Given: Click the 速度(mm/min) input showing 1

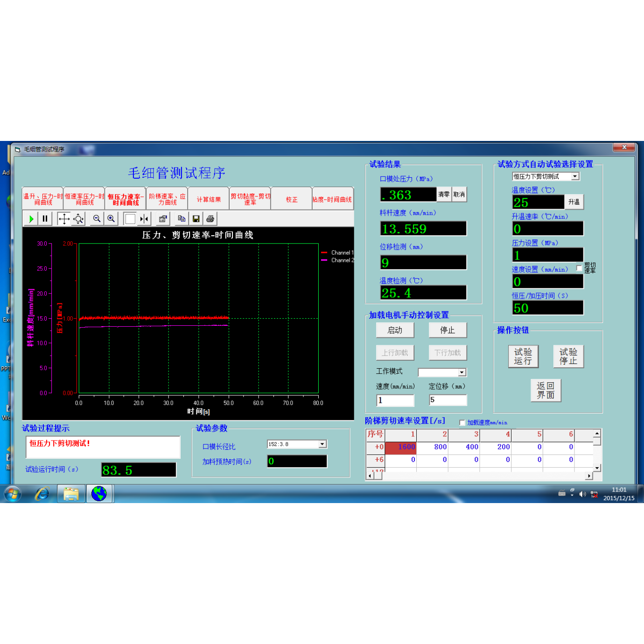Looking at the screenshot, I should pos(395,400).
